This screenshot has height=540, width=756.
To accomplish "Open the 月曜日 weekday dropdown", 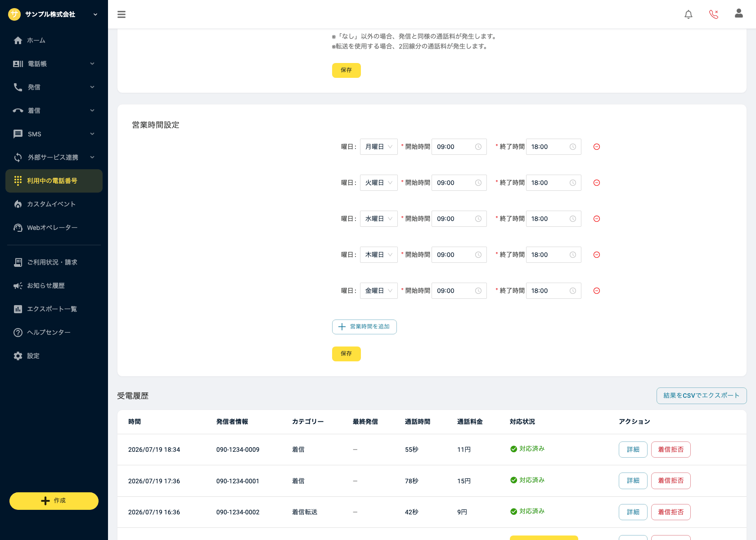I will tap(379, 147).
